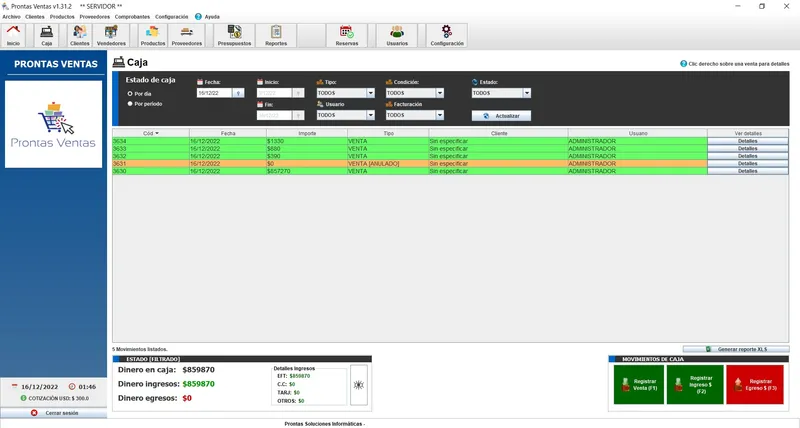This screenshot has width=800, height=428.
Task: Open Detalles for sale 3634
Action: (747, 141)
